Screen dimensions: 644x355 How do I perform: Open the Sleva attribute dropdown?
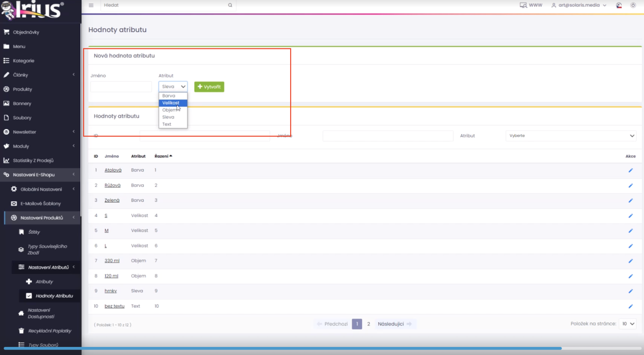[173, 86]
